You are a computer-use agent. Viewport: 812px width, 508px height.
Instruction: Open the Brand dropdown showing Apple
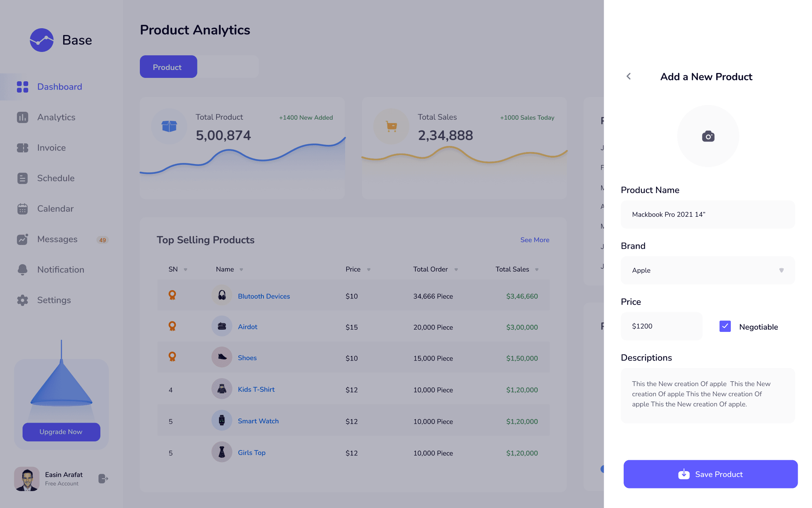pos(708,270)
